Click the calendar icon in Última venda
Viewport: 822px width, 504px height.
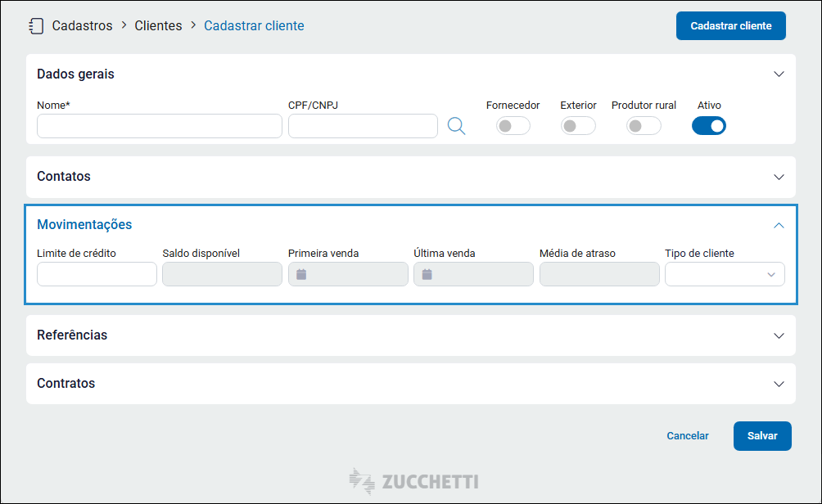coord(427,274)
